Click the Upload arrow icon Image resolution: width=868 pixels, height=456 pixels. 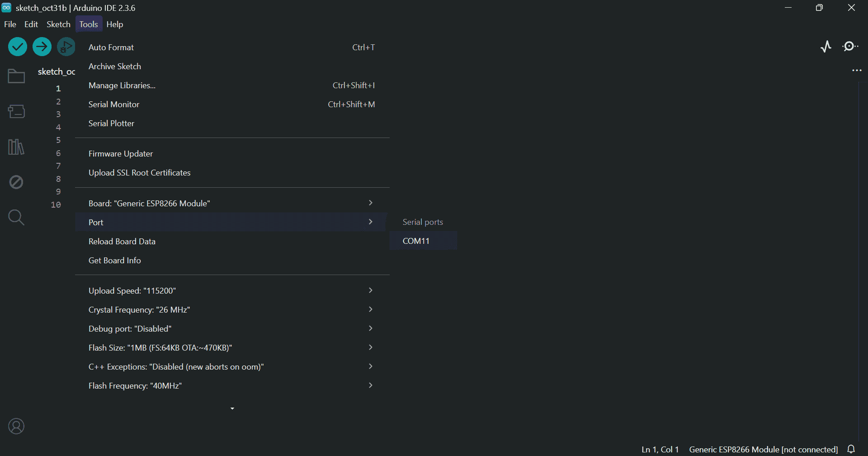point(42,46)
